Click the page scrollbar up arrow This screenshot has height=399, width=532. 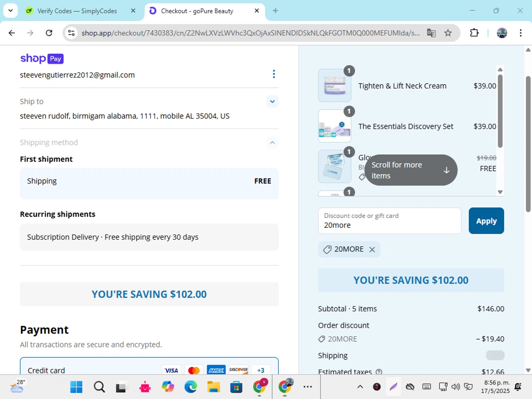pyautogui.click(x=528, y=50)
